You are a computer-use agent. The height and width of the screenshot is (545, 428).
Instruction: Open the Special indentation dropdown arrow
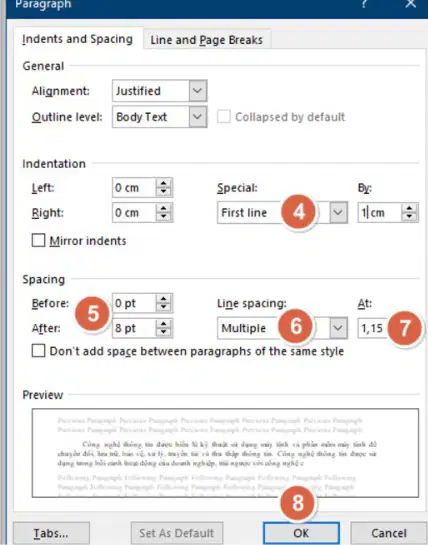pyautogui.click(x=338, y=212)
